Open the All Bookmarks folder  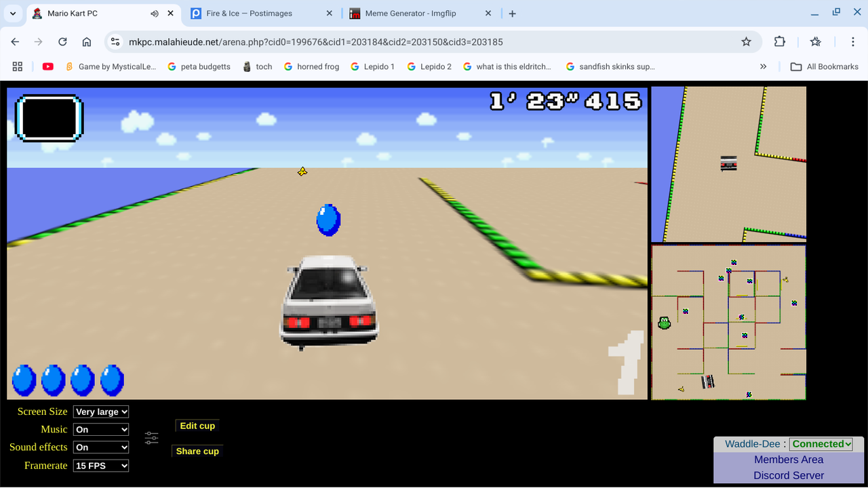click(x=825, y=66)
